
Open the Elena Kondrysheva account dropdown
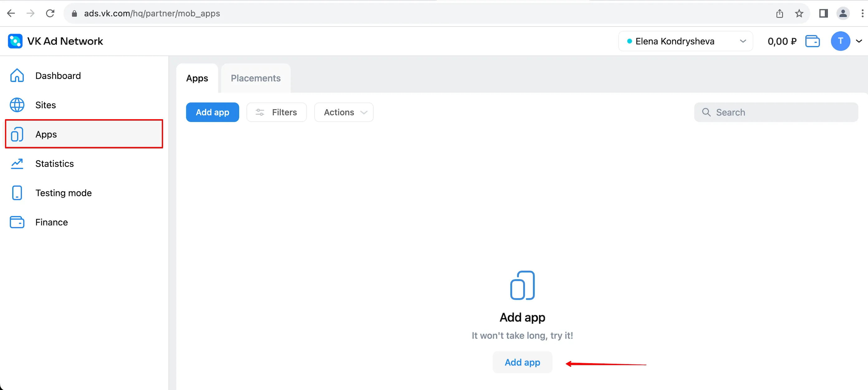[685, 41]
